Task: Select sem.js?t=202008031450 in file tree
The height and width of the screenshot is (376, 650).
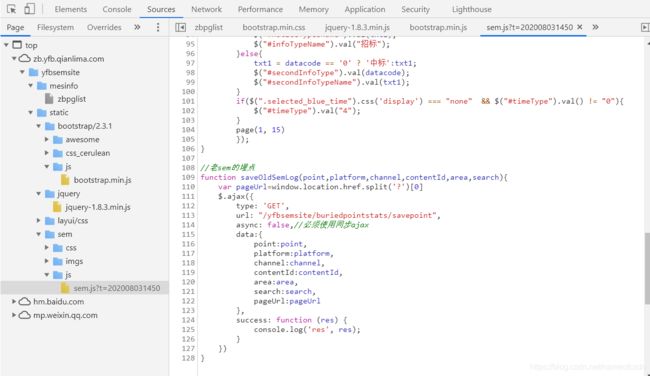Action: tap(116, 288)
